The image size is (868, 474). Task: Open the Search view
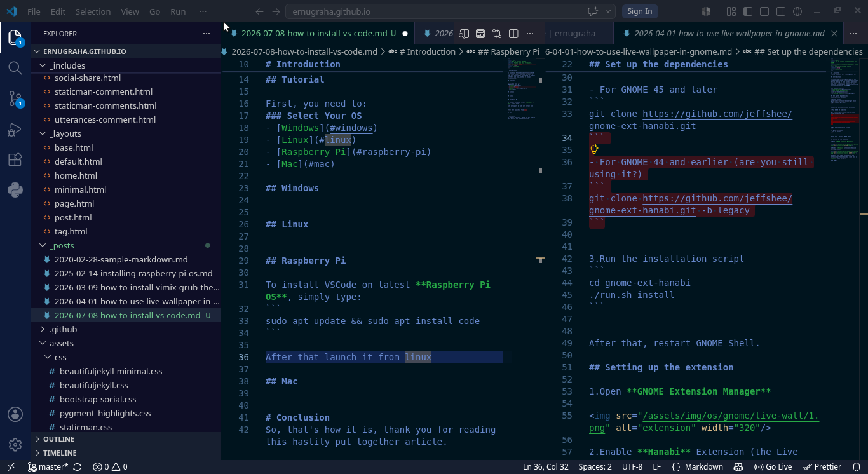click(x=15, y=67)
